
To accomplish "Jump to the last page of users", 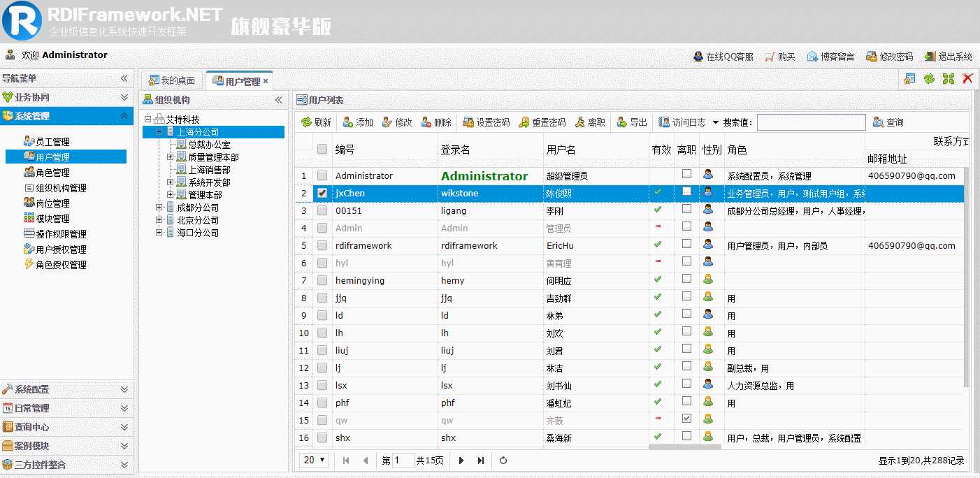I will coord(481,460).
